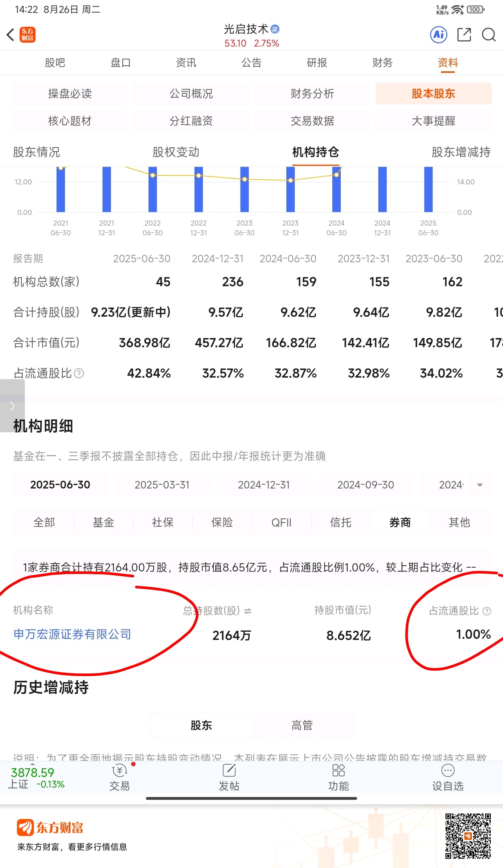Switch to 股东增减持 sub-tab
The width and height of the screenshot is (503, 868).
tap(461, 152)
